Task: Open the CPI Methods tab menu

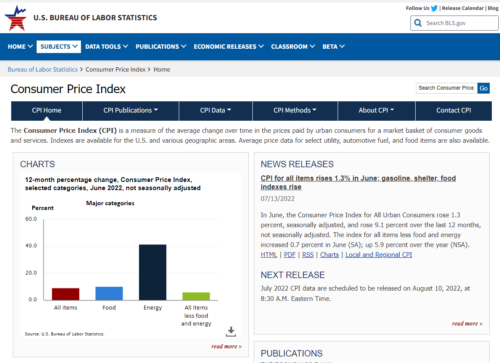Action: pyautogui.click(x=295, y=110)
